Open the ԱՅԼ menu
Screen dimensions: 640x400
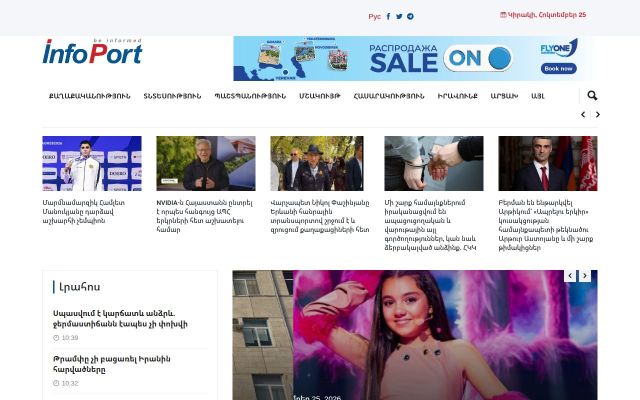point(538,96)
